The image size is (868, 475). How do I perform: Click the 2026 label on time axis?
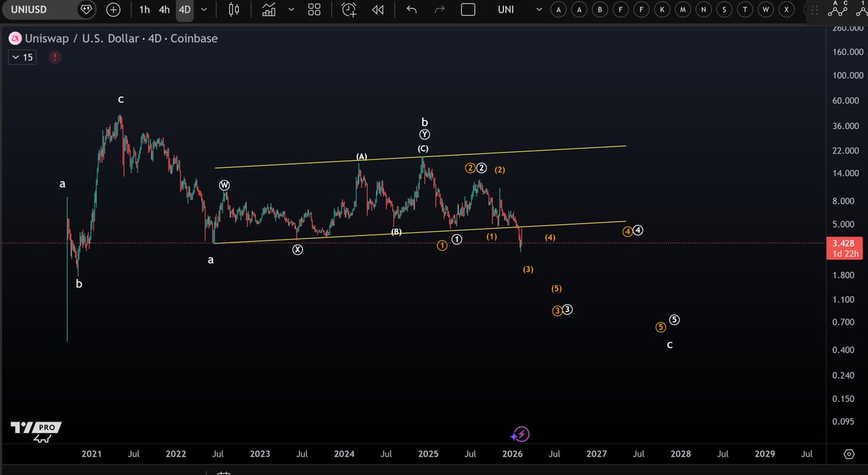click(512, 454)
